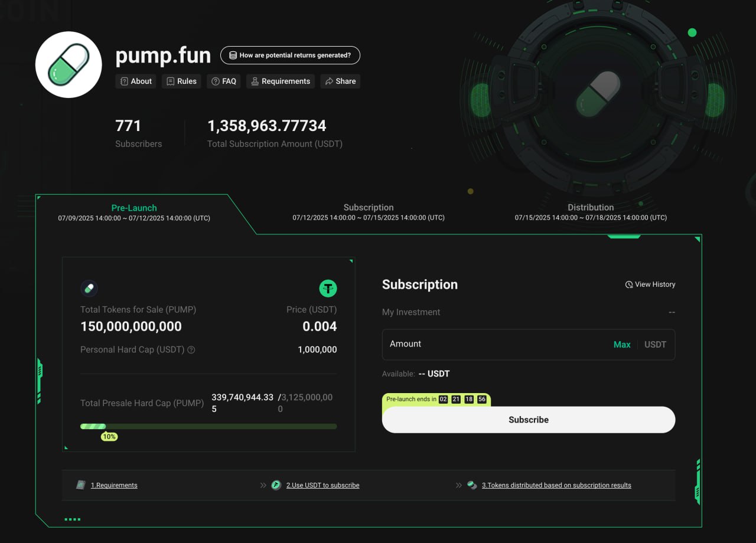Click the About question icon
This screenshot has width=756, height=543.
[x=124, y=81]
